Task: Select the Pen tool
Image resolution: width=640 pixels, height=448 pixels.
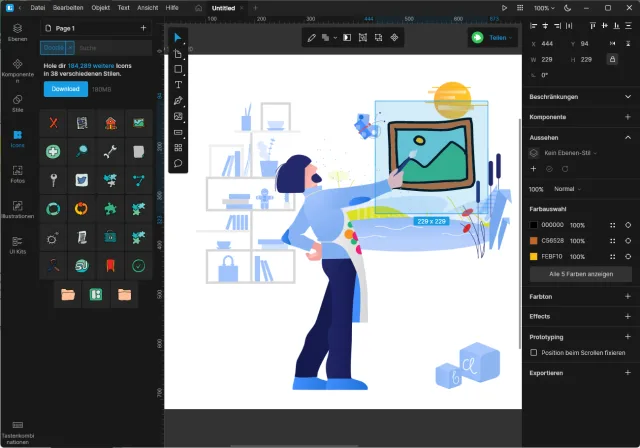Action: (178, 101)
